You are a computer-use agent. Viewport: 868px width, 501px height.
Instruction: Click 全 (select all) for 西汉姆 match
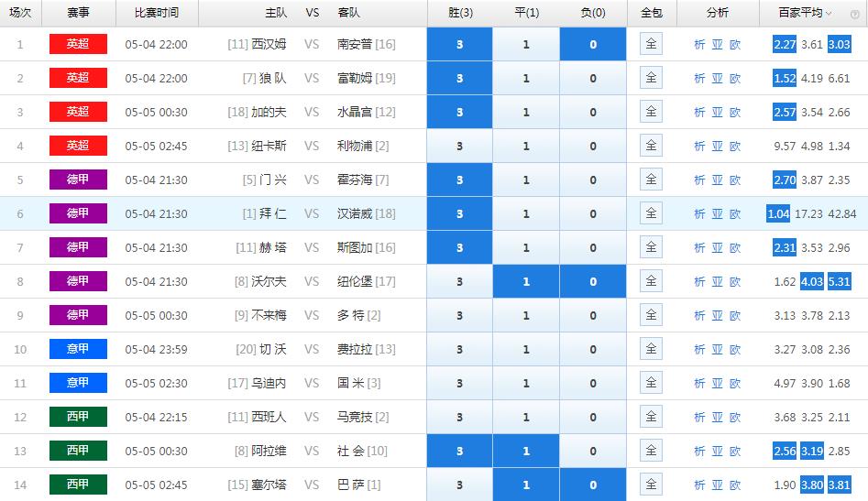pyautogui.click(x=651, y=44)
